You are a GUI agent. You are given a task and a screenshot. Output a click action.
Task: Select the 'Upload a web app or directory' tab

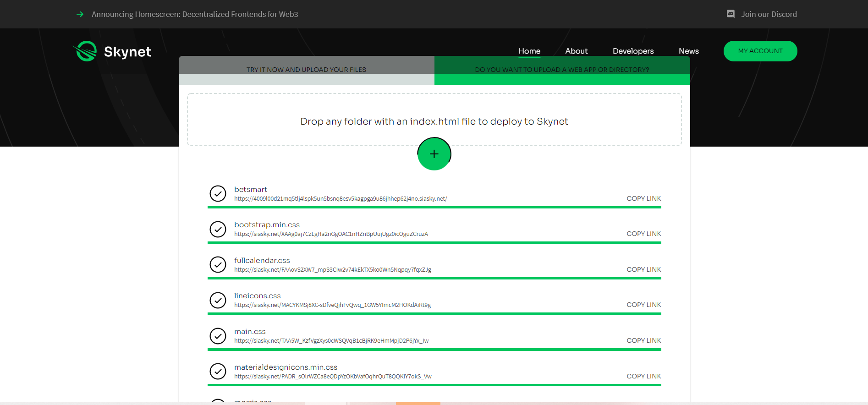click(x=562, y=70)
